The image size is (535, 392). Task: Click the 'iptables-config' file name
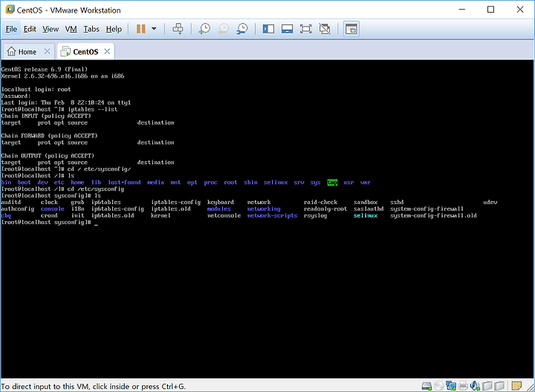175,203
